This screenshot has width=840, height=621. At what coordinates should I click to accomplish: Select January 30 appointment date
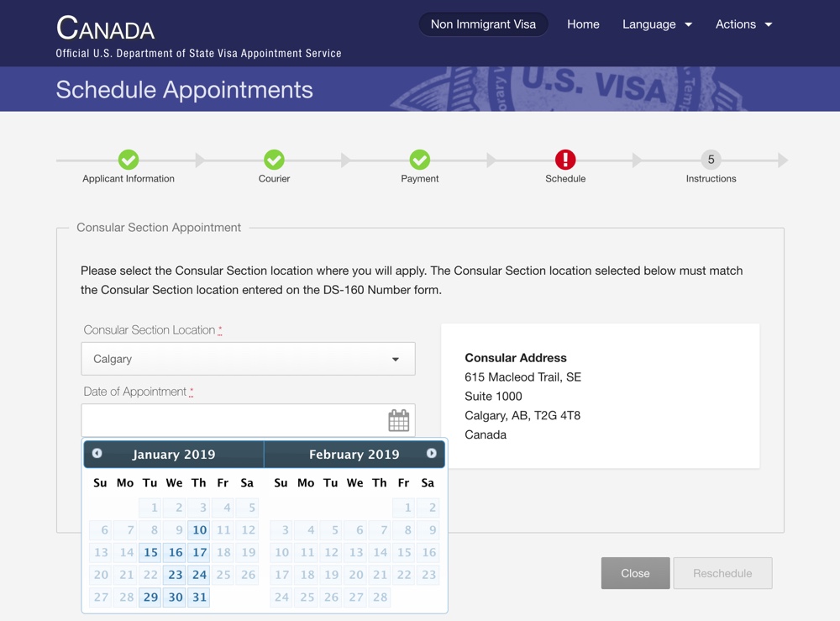176,597
